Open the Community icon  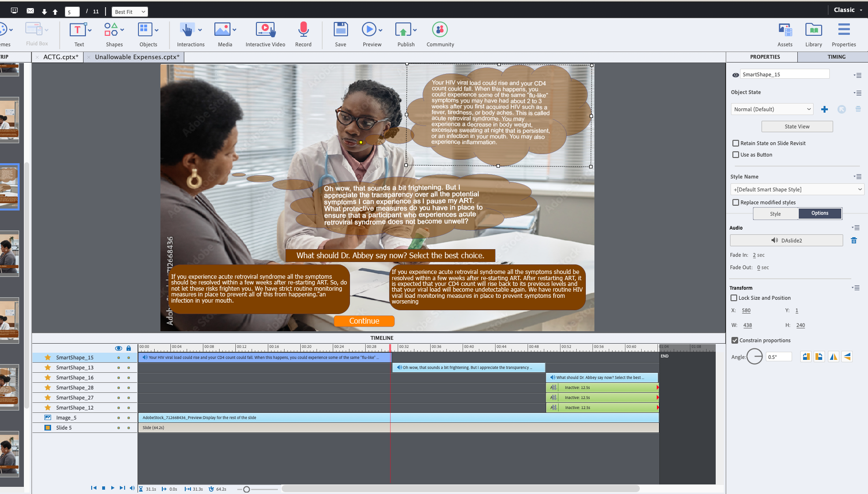tap(440, 30)
